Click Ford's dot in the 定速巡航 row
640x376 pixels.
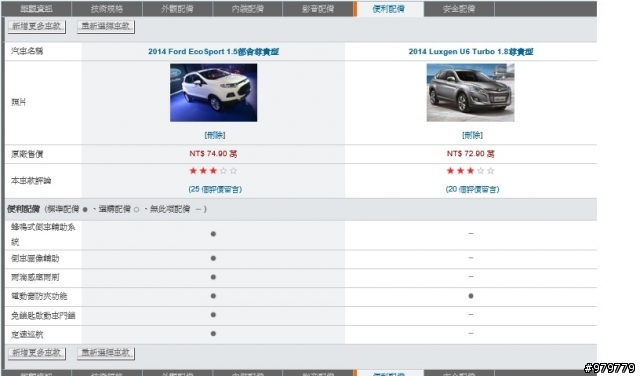click(x=213, y=334)
